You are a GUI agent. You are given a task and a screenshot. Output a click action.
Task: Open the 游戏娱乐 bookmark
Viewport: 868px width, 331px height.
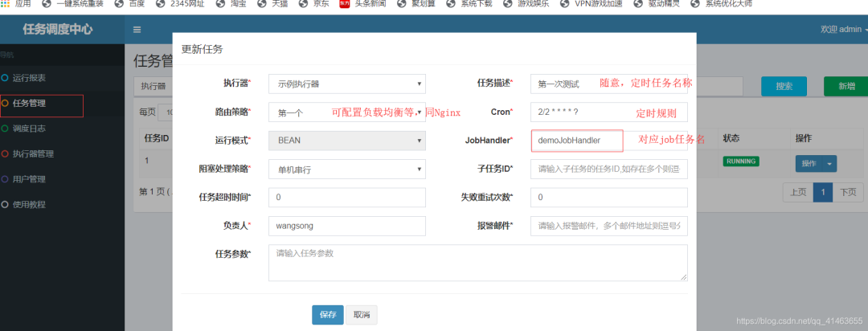click(x=526, y=4)
